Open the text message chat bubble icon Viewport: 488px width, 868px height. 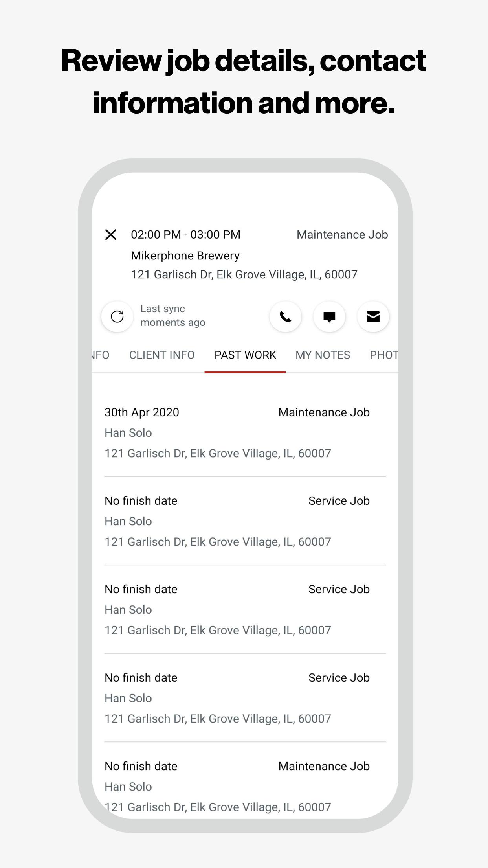click(x=329, y=316)
